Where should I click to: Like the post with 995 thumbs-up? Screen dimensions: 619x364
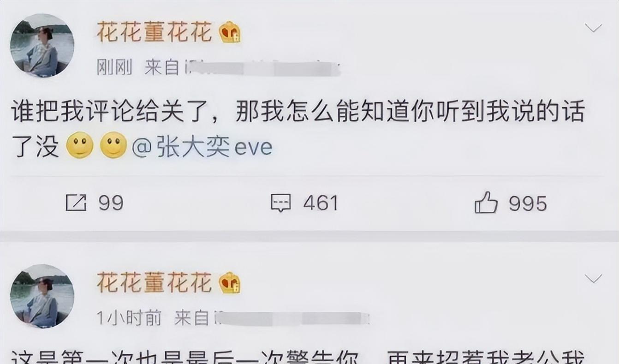pos(486,203)
